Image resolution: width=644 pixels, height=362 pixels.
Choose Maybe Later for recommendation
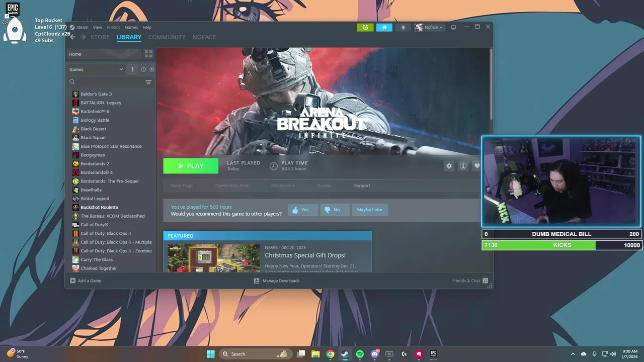pyautogui.click(x=370, y=210)
